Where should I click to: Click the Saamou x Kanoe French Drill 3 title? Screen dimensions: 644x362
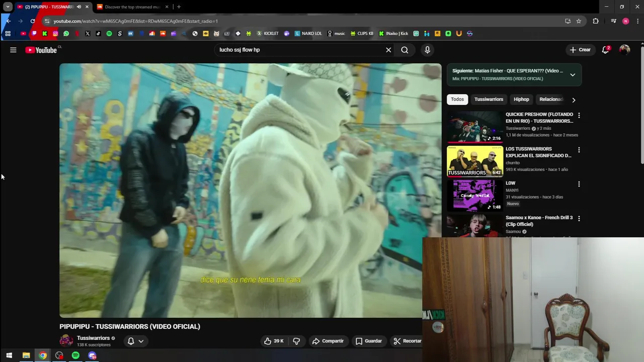(539, 221)
